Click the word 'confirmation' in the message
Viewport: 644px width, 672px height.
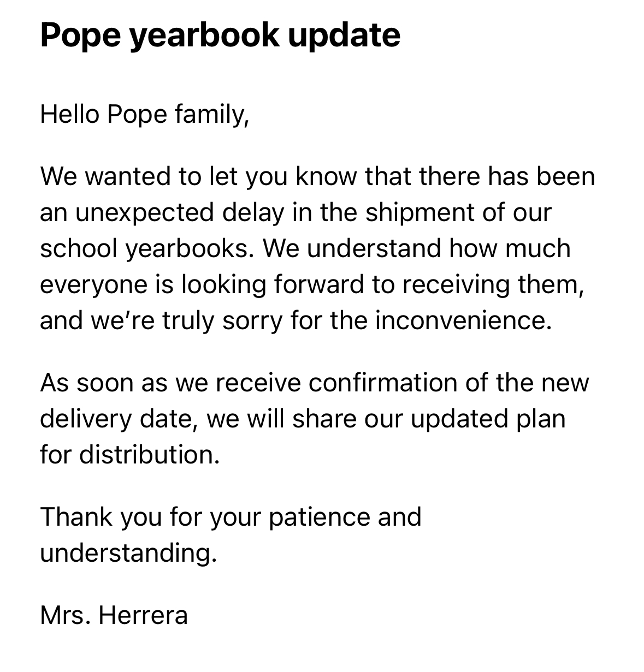pyautogui.click(x=383, y=383)
